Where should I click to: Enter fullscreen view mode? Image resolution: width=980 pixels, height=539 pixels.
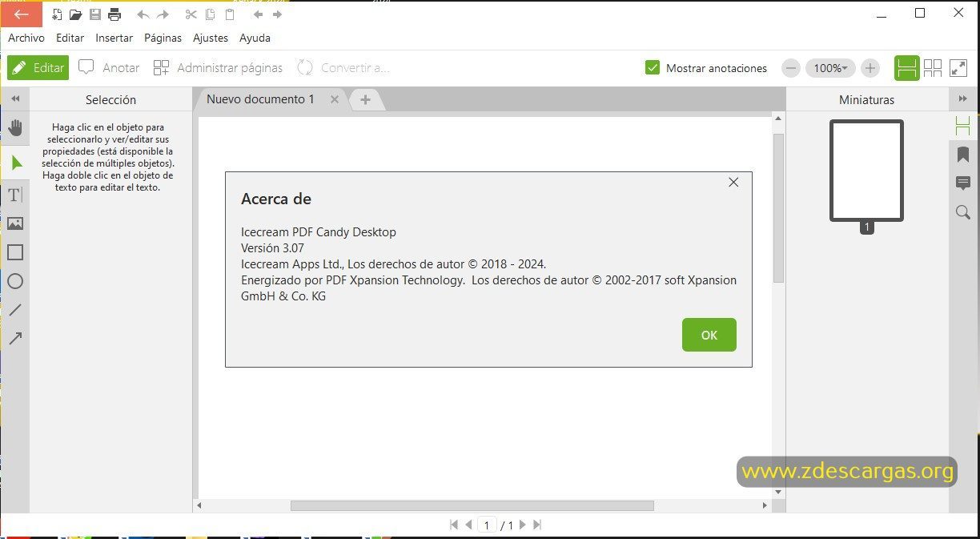click(958, 68)
